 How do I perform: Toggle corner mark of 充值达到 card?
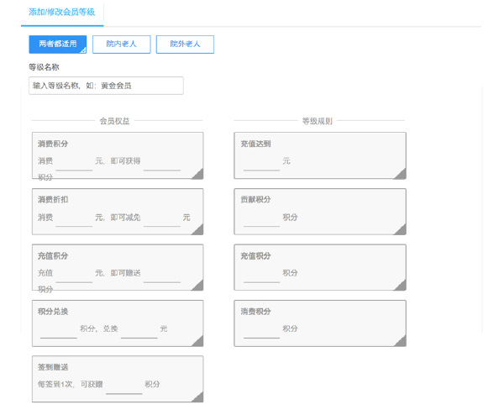tap(401, 173)
